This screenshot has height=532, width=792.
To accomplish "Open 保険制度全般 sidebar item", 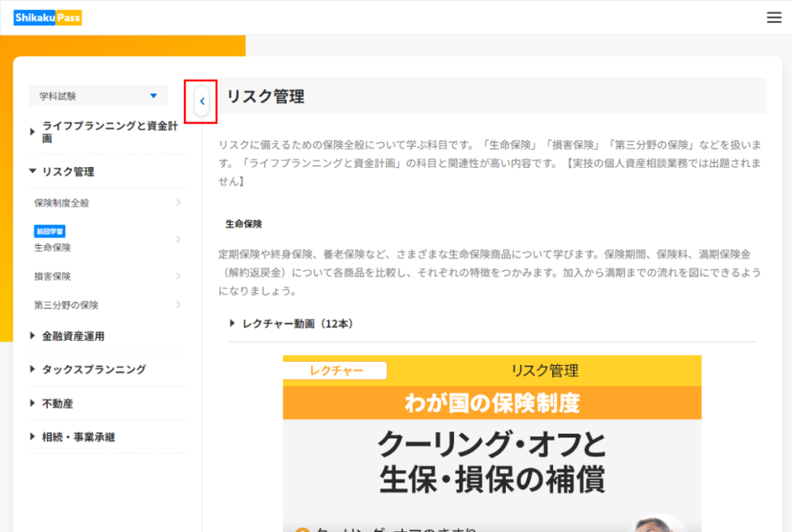I will [x=107, y=203].
